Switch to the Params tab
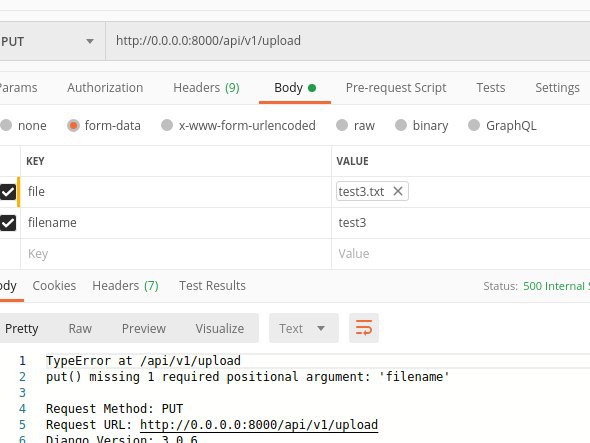 coord(18,88)
